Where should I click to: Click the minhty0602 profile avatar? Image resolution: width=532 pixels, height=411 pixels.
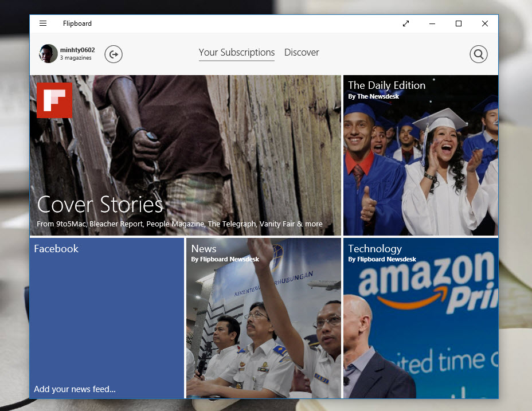(x=48, y=54)
